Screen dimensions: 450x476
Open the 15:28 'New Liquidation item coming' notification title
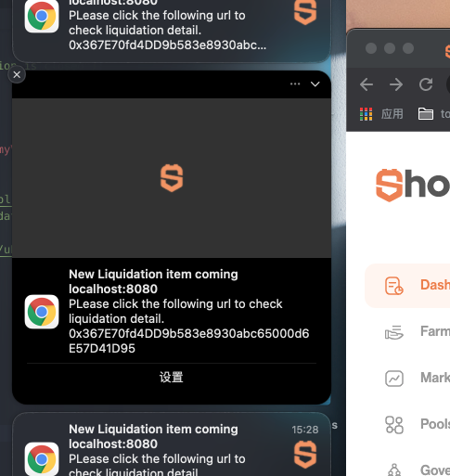pos(153,429)
